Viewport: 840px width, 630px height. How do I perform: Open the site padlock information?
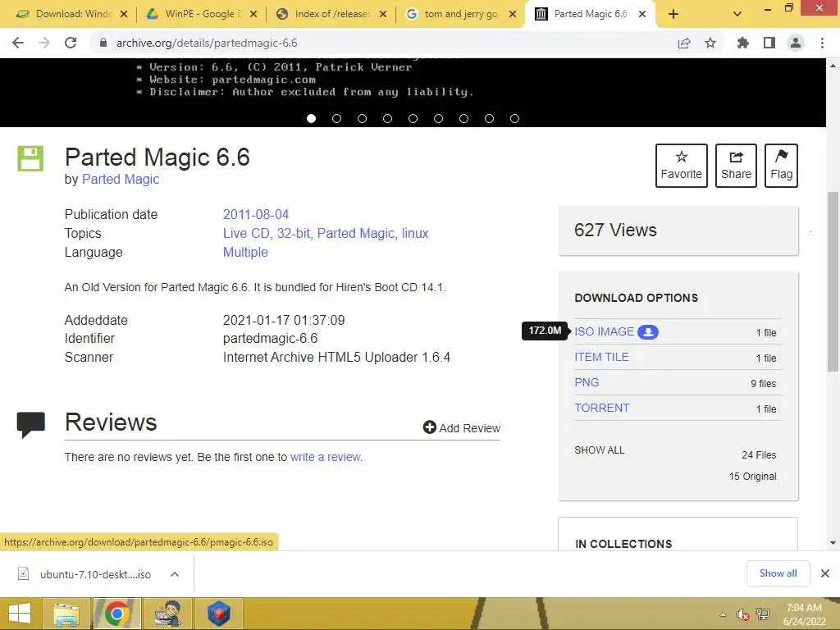[x=103, y=43]
